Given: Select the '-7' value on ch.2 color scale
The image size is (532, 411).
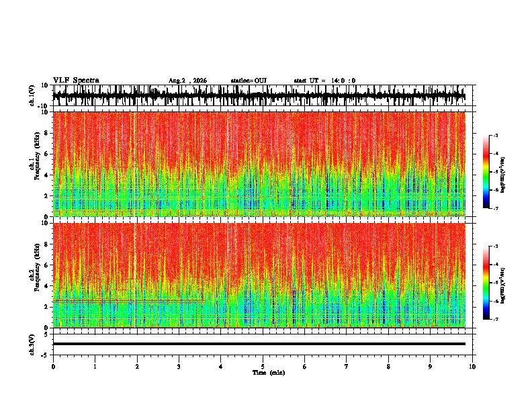Looking at the screenshot, I should pyautogui.click(x=495, y=320).
